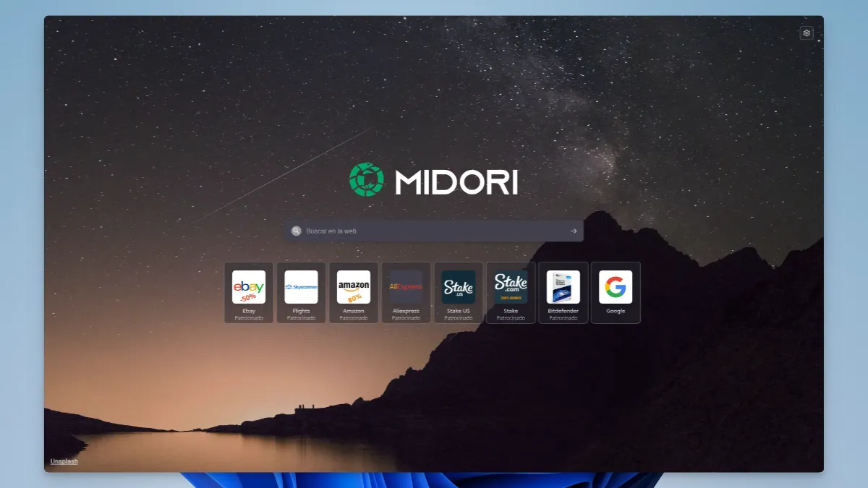Open the Skyscanner Flights tile icon
This screenshot has width=868, height=488.
(301, 287)
